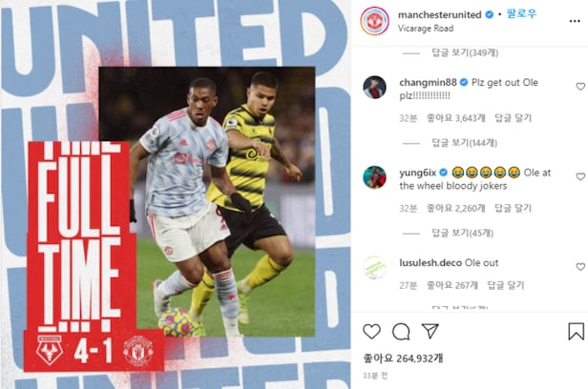Open yung6ix's profile avatar
Screen dimensions: 588x389
374,177
